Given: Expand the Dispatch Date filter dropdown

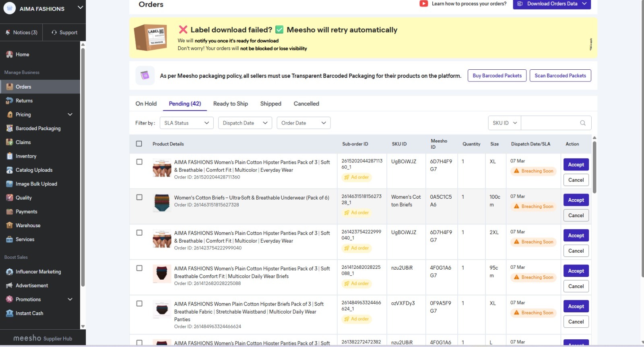Looking at the screenshot, I should point(245,123).
